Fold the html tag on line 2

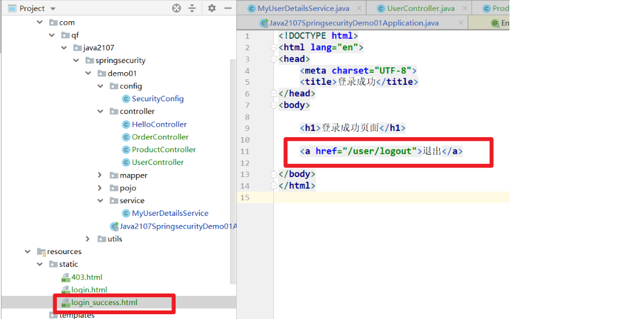tap(274, 48)
